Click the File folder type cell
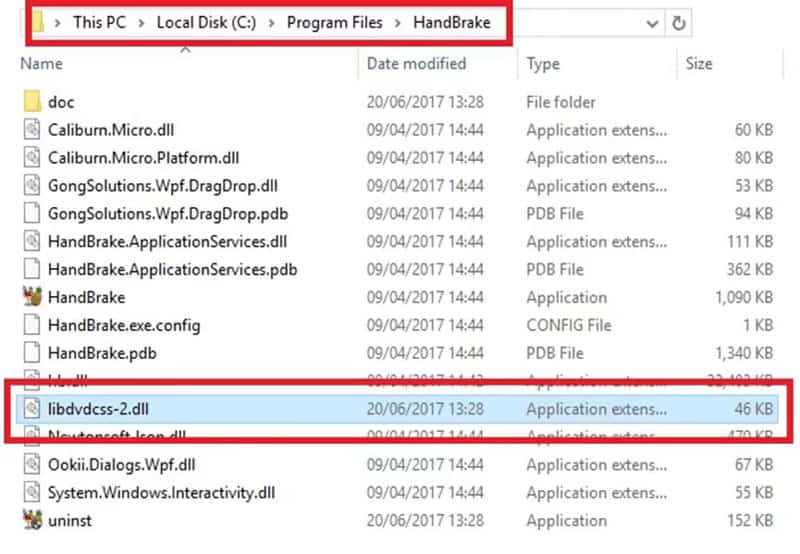Screen dimensions: 800x554 pyautogui.click(x=561, y=102)
